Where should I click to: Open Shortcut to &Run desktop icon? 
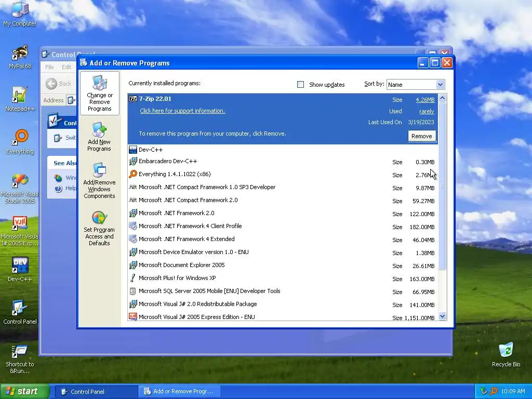20,359
